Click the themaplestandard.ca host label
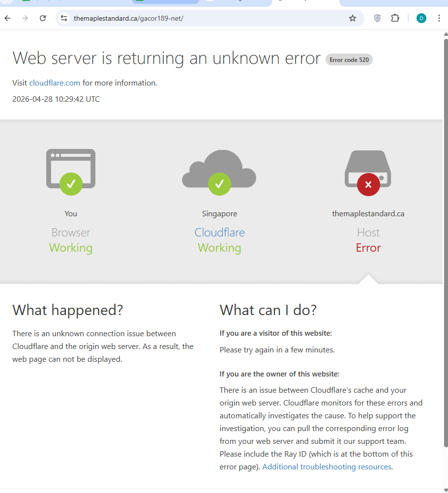Screen dimensions: 448x493 pyautogui.click(x=368, y=214)
